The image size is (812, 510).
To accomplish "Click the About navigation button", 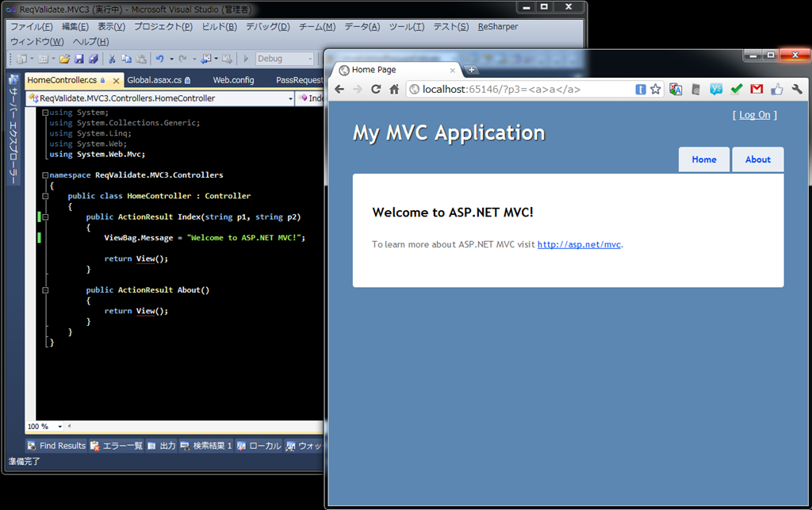I will (757, 159).
